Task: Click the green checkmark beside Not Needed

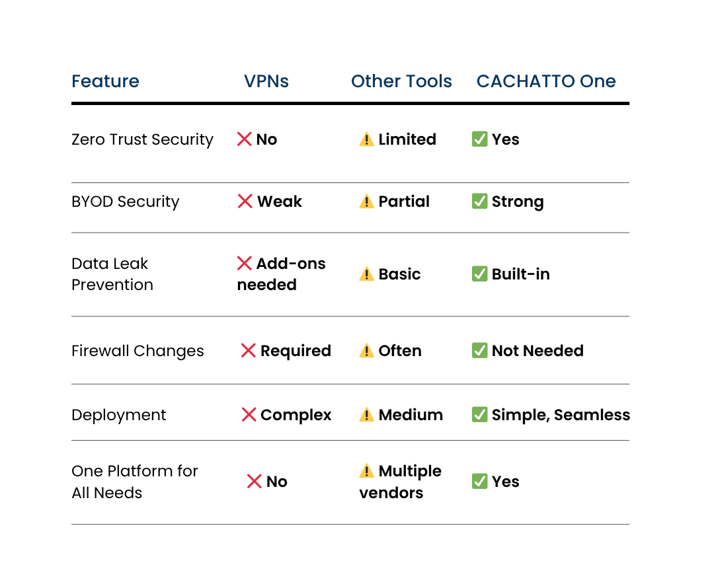Action: pyautogui.click(x=479, y=351)
